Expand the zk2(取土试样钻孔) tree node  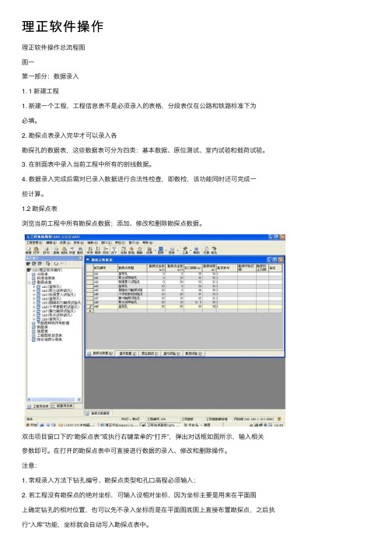[34, 290]
